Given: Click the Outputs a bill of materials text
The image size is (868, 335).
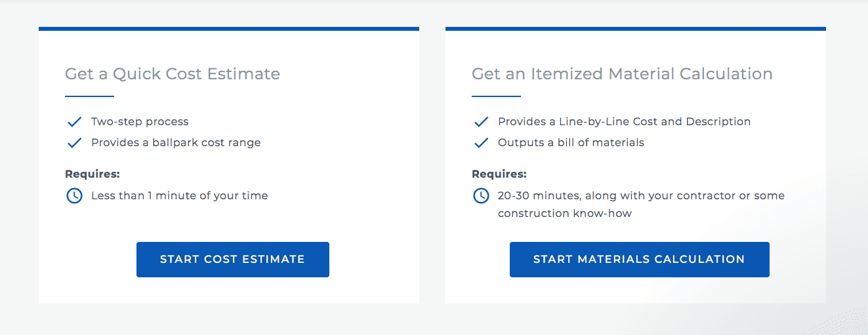Looking at the screenshot, I should point(571,143).
